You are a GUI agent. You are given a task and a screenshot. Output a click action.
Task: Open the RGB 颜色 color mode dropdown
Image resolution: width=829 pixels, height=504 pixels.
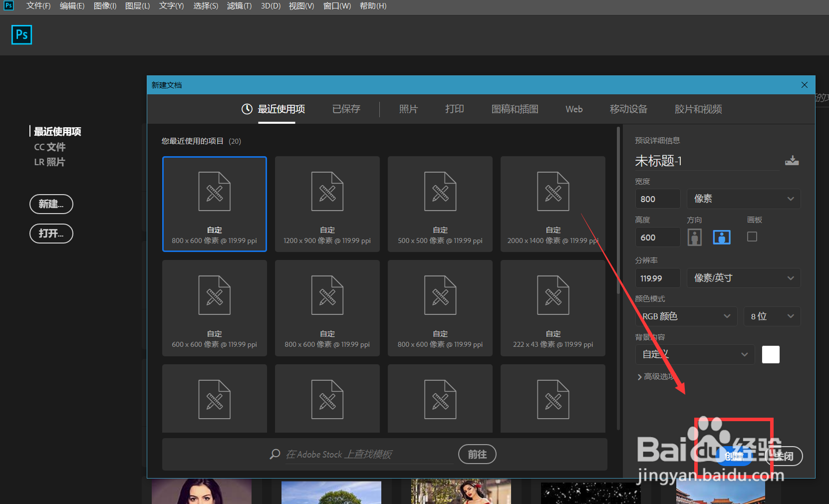[x=686, y=316]
